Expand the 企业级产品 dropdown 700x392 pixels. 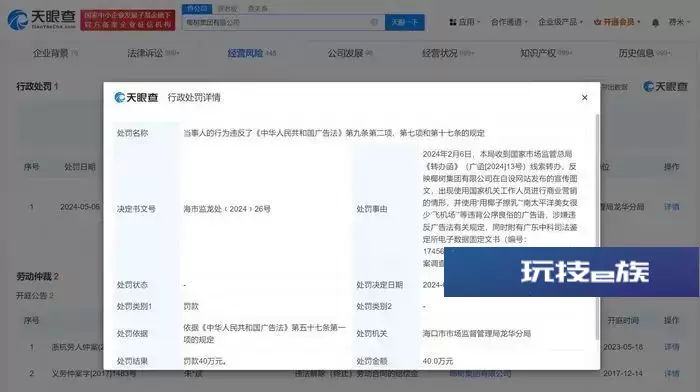coord(560,22)
